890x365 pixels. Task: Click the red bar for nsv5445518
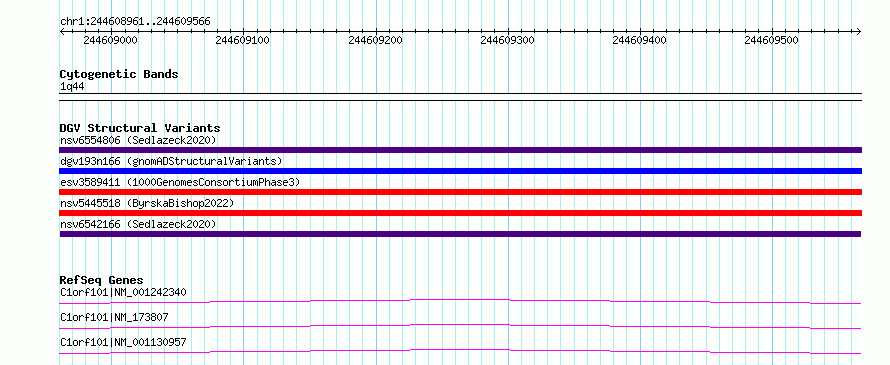[x=460, y=213]
